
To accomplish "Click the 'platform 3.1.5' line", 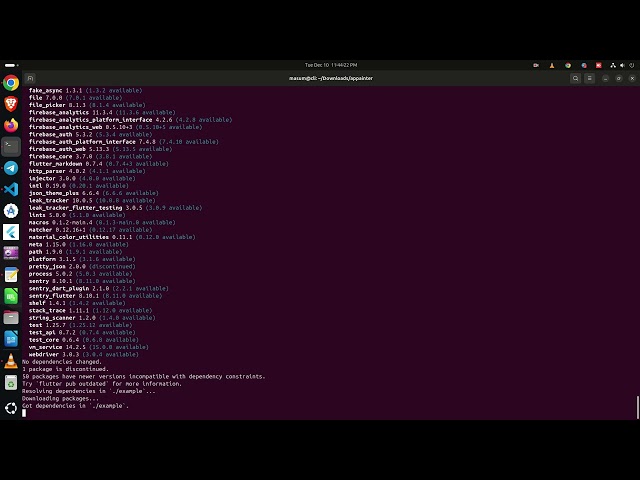I will tap(82, 259).
